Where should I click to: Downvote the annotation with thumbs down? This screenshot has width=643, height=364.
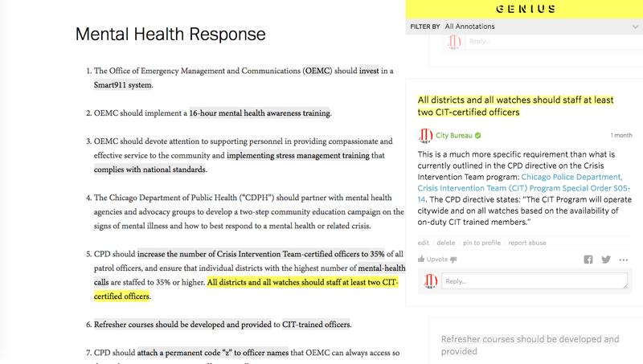(x=453, y=260)
